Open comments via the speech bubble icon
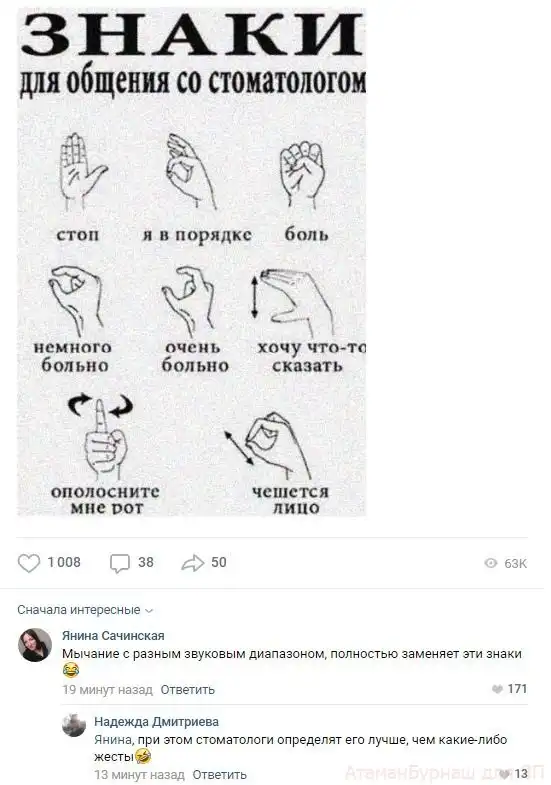Image resolution: width=551 pixels, height=785 pixels. [x=120, y=564]
